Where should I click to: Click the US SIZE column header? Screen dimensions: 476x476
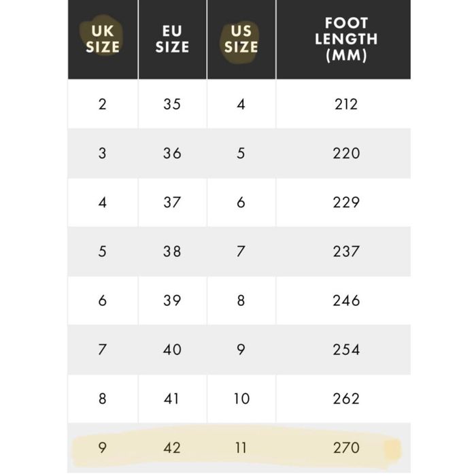241,39
